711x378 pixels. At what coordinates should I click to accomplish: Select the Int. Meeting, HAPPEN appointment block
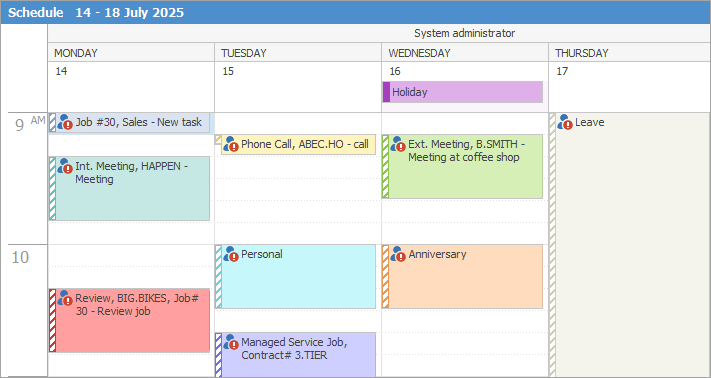coord(129,189)
